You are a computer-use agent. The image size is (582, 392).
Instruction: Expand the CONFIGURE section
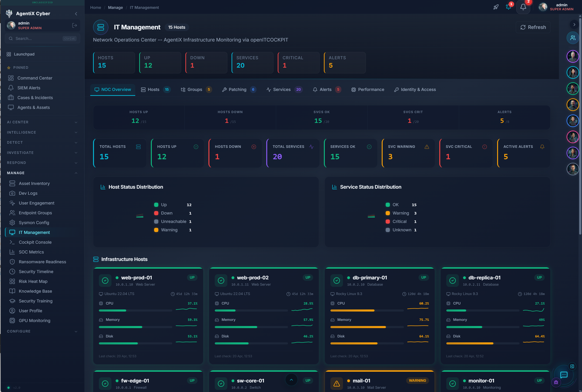(x=42, y=331)
